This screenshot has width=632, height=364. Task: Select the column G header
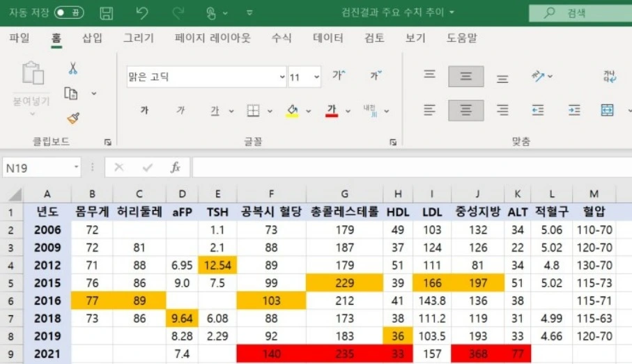(345, 194)
